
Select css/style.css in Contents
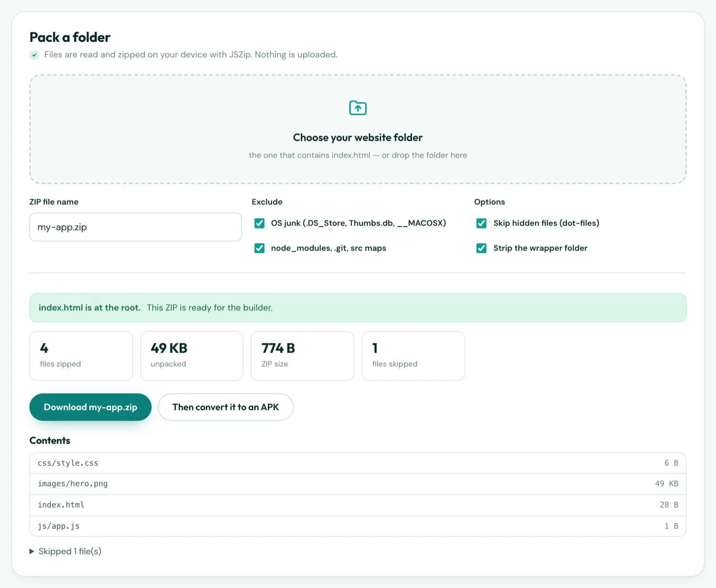coord(358,463)
